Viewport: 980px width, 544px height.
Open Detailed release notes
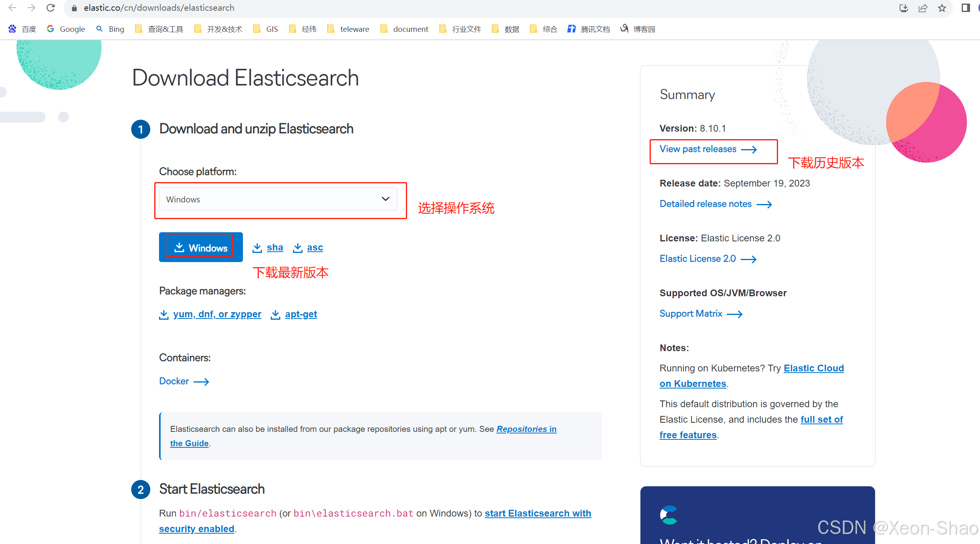point(705,204)
